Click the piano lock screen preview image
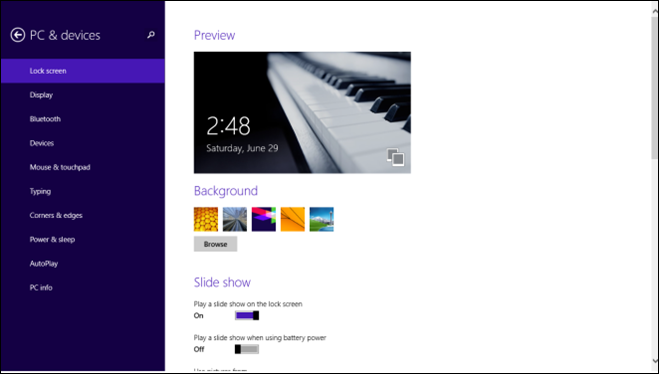The width and height of the screenshot is (659, 374). (x=302, y=113)
